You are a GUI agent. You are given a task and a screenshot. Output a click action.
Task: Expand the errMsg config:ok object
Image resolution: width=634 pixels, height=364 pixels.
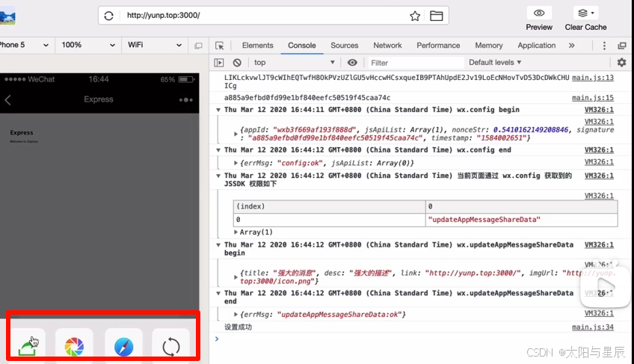tap(236, 163)
